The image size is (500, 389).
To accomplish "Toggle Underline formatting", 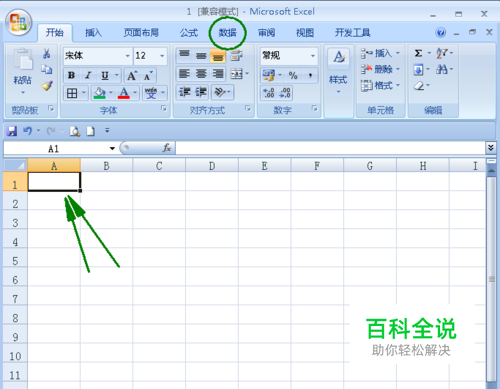I will (x=105, y=75).
